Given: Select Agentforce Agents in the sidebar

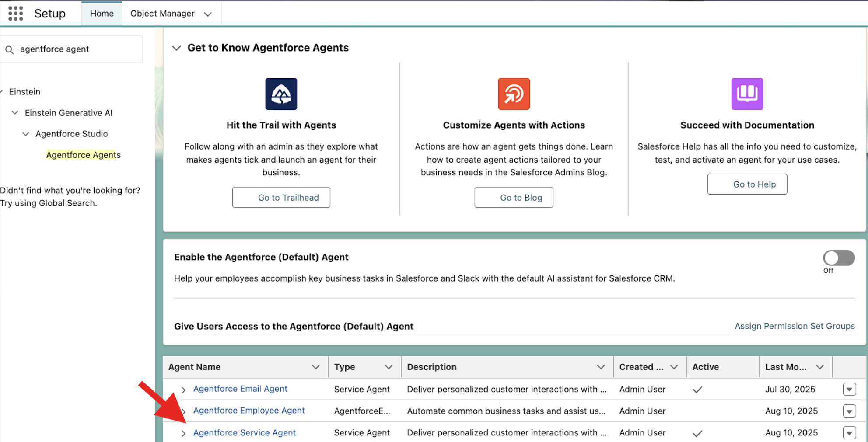Looking at the screenshot, I should coord(83,155).
